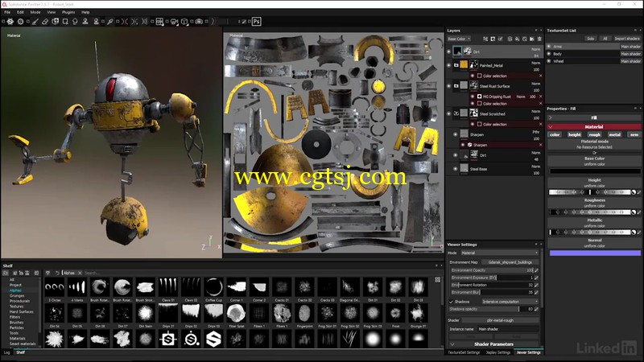Viewport: 644px width, 362px height.
Task: Open the Base Color channel dropdown
Action: [459, 39]
